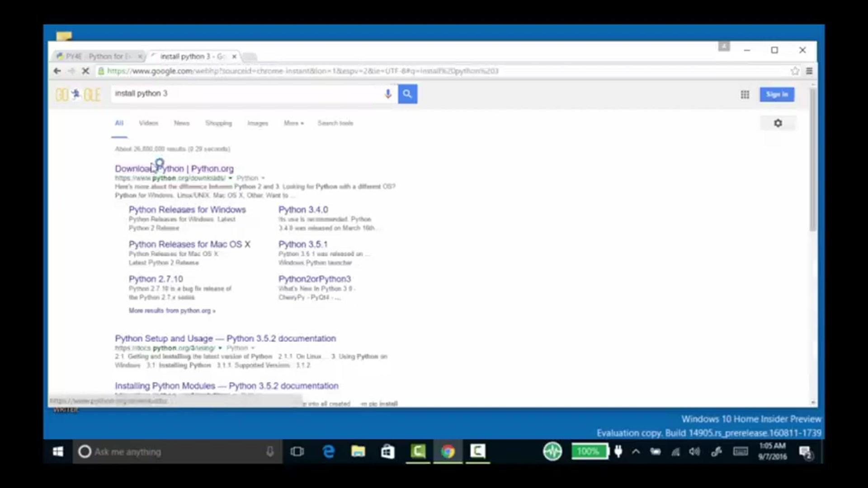The height and width of the screenshot is (488, 868).
Task: Open Python Releases for Mac OS X link
Action: pyautogui.click(x=189, y=244)
